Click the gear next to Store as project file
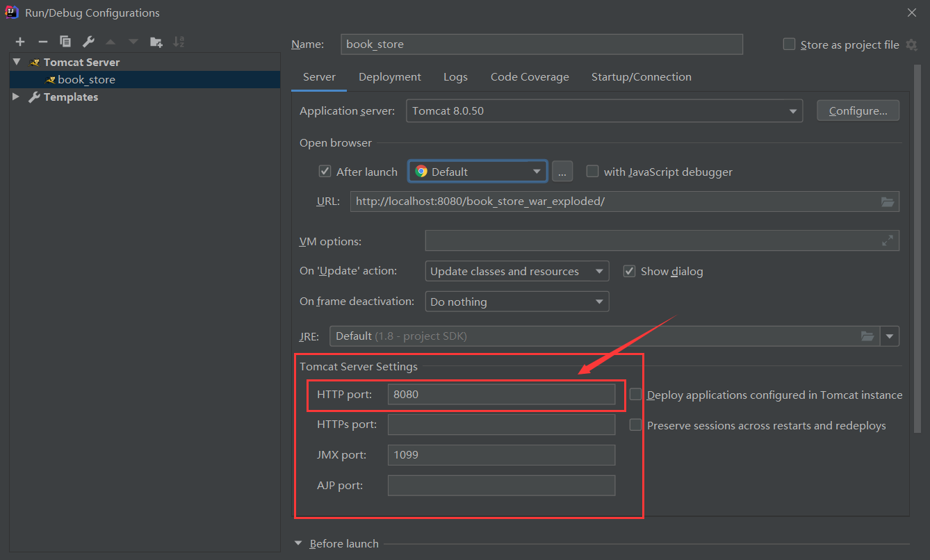Screen dimensions: 930x560 pos(912,44)
